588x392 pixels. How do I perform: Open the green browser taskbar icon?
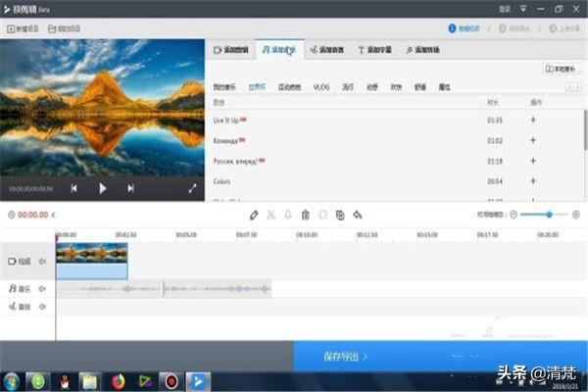coord(38,382)
